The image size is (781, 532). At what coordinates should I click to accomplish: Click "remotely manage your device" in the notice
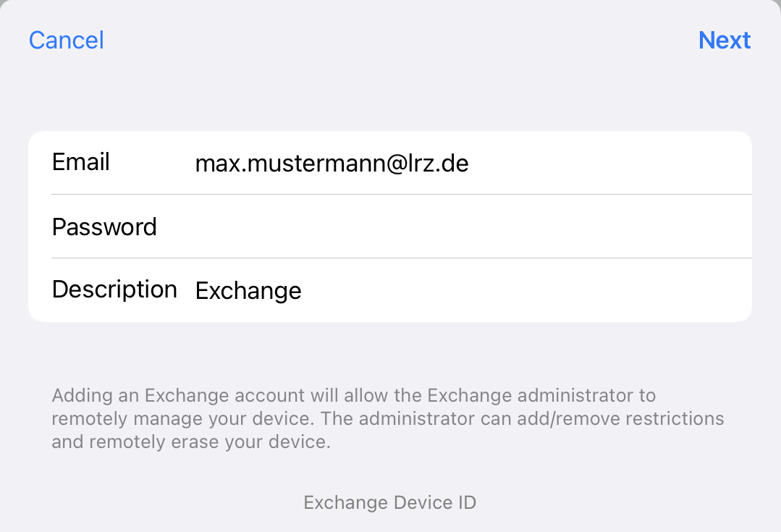tap(183, 419)
